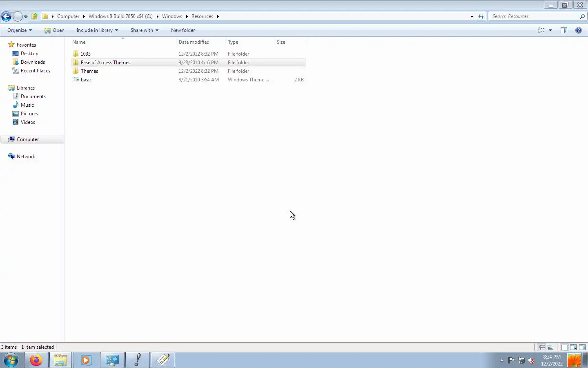Click the Windows 8 Build 7850 x64 (C:) breadcrumb
This screenshot has width=588, height=368.
coord(120,16)
